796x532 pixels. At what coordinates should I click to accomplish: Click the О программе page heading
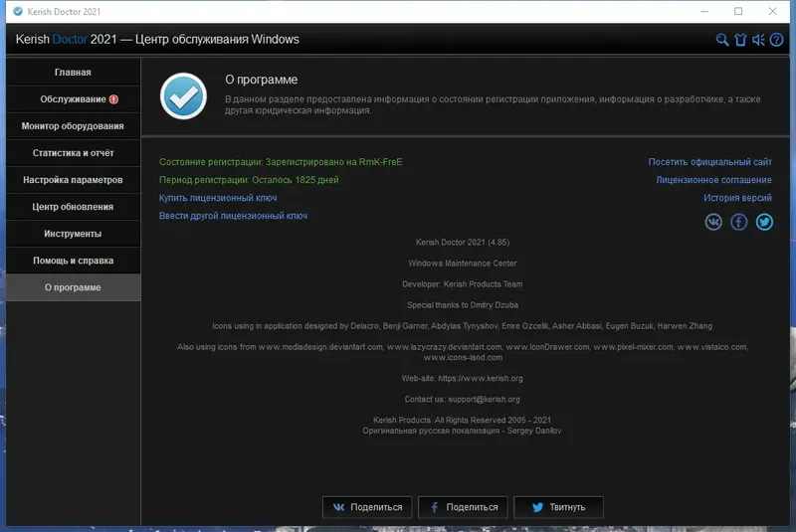(x=262, y=80)
